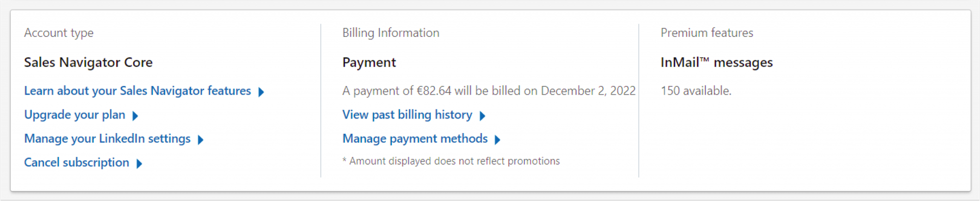Open Learn about your Sales Navigator features link
Image resolution: width=980 pixels, height=201 pixels.
[x=137, y=91]
